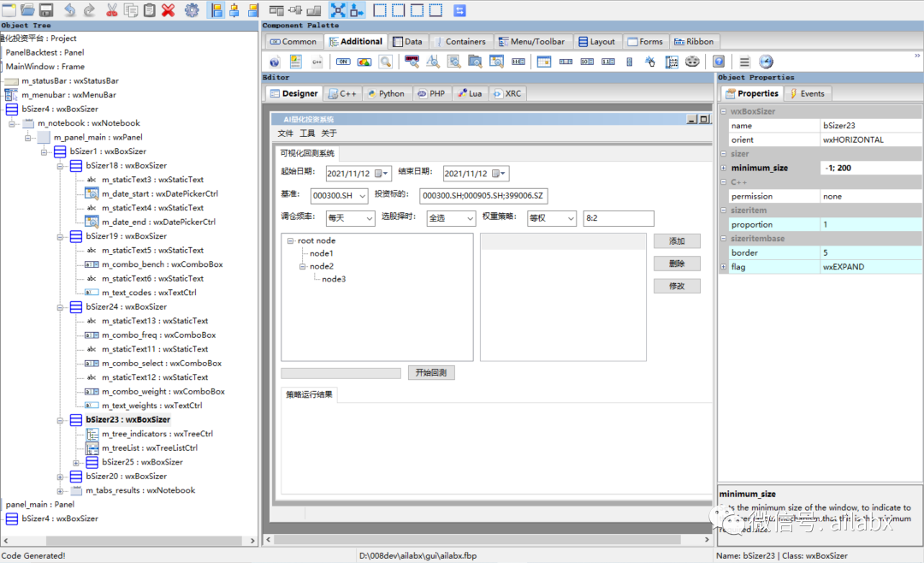Switch to the Layout palette tab

click(596, 42)
